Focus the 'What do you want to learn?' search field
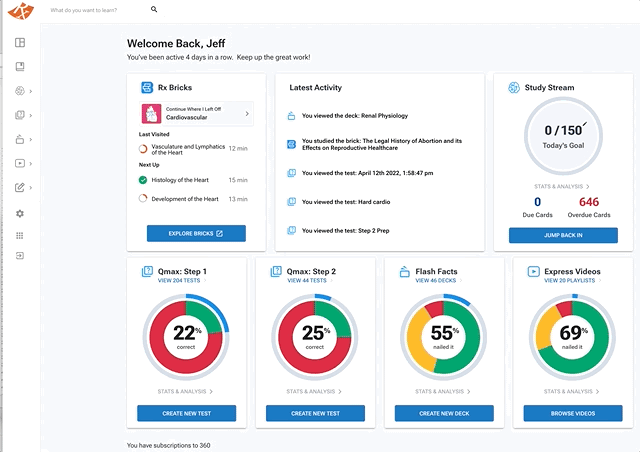This screenshot has width=640, height=452. (x=98, y=10)
